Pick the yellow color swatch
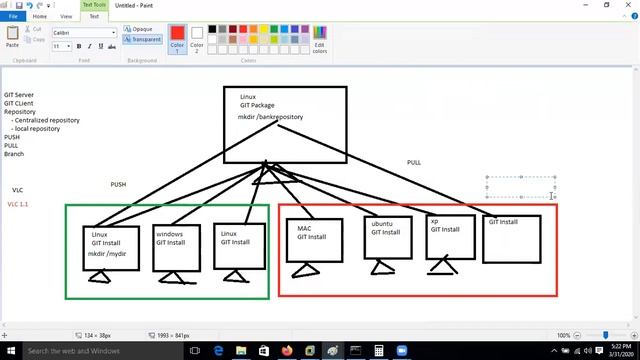This screenshot has width=640, height=360. tap(264, 29)
